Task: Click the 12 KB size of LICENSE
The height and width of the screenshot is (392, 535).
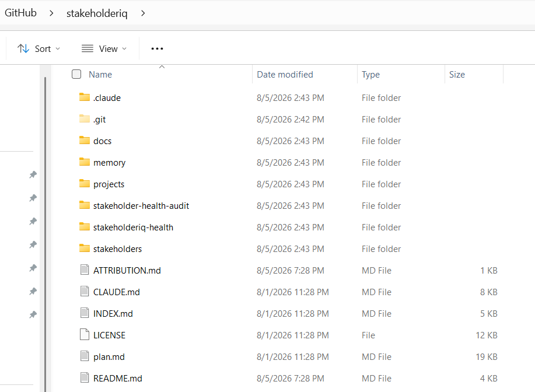Action: coord(487,335)
